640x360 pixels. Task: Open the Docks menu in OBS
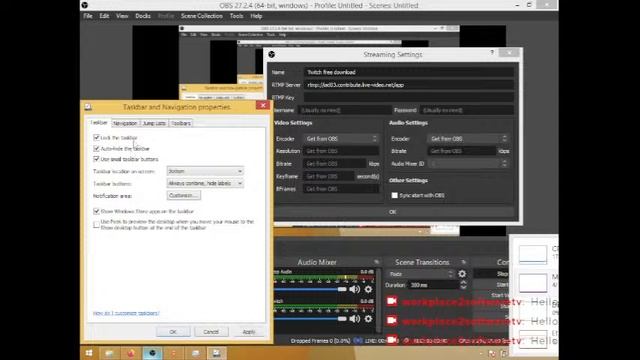tap(143, 16)
